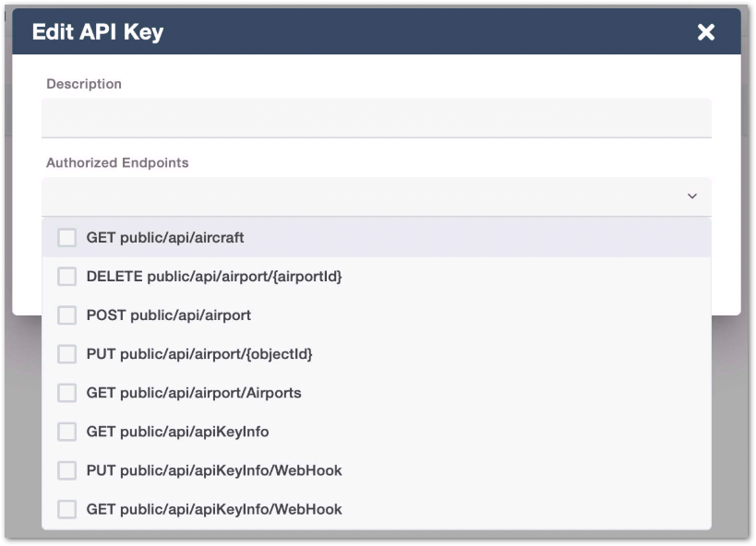The width and height of the screenshot is (756, 546).
Task: Choose the GET public/api/apiKeyInfo/WebHook option label
Action: point(214,509)
